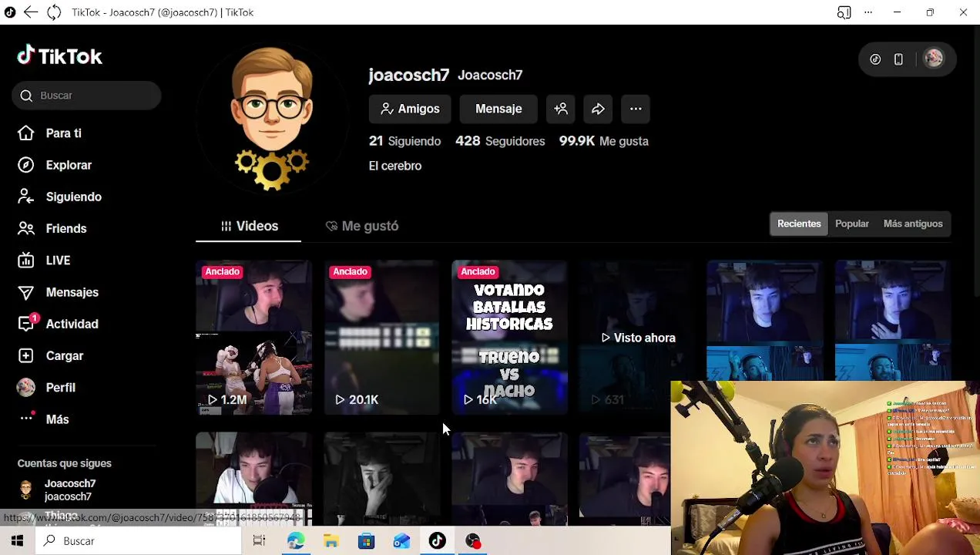The image size is (980, 555).
Task: Open Task View on the taskbar
Action: click(x=259, y=541)
